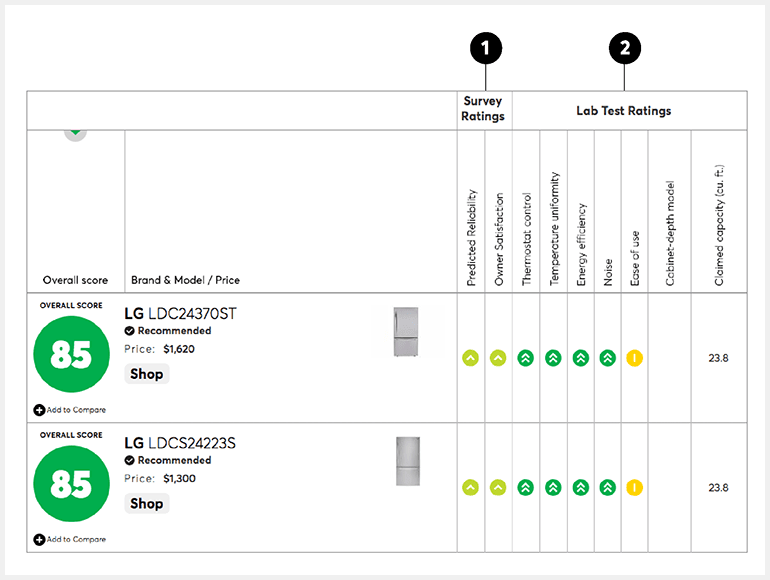This screenshot has height=580, width=770.
Task: Add LG LDC24370ST to Compare
Action: [70, 410]
